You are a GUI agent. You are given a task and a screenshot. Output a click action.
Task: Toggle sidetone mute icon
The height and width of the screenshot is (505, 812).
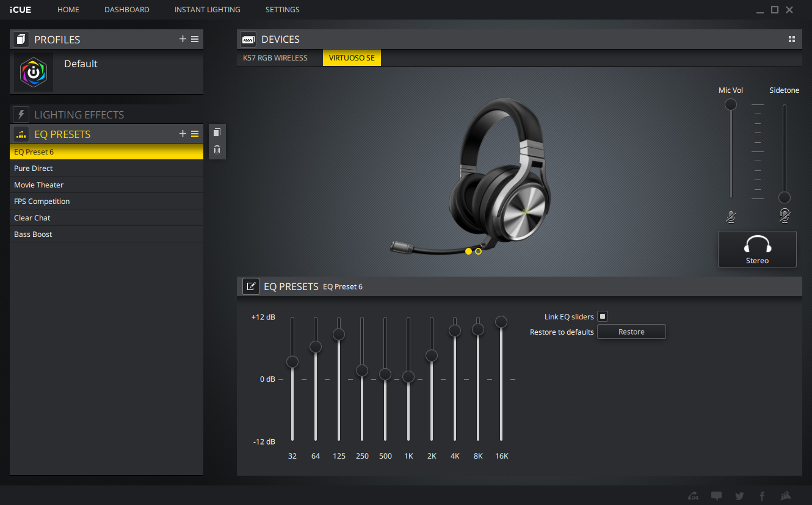pyautogui.click(x=785, y=216)
